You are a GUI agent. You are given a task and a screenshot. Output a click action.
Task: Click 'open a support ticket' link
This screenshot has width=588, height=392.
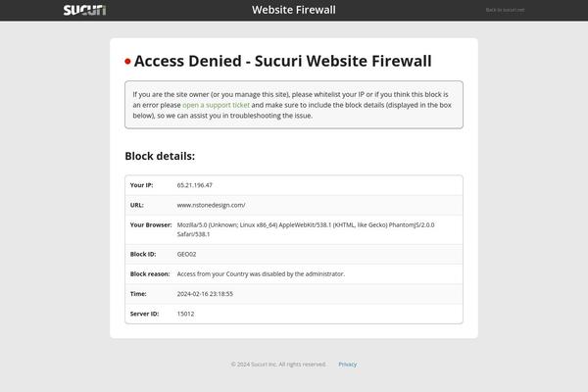click(217, 105)
